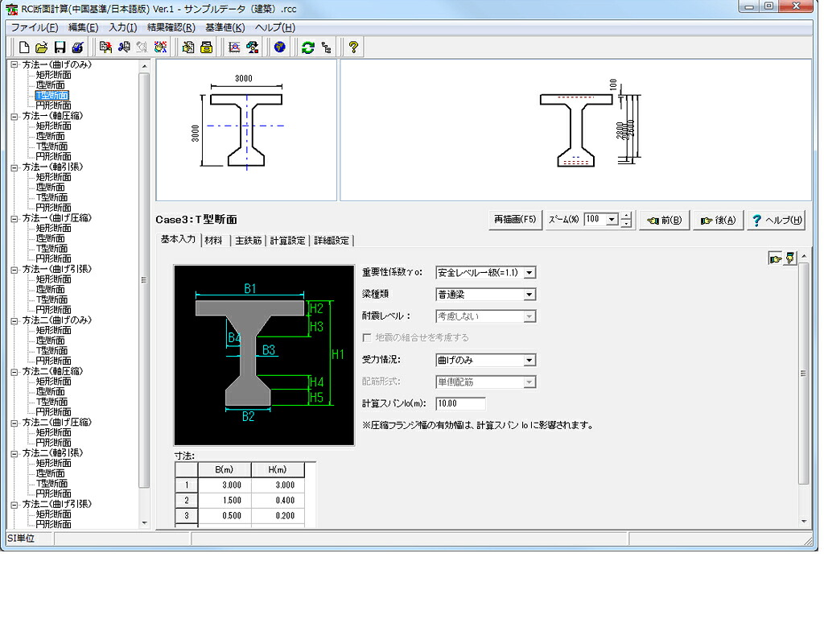Click the zoom percentage spinner up arrow
Screen dimensions: 824x644
coord(626,216)
